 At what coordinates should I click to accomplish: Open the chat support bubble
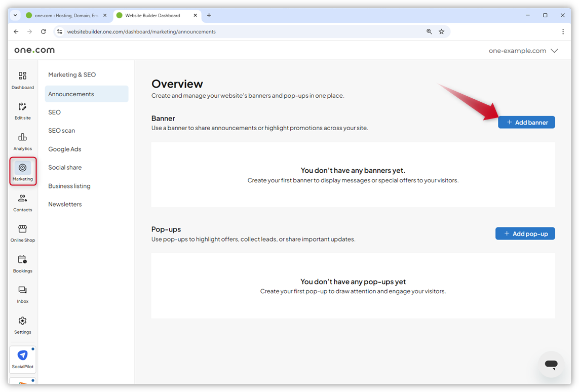pyautogui.click(x=551, y=364)
